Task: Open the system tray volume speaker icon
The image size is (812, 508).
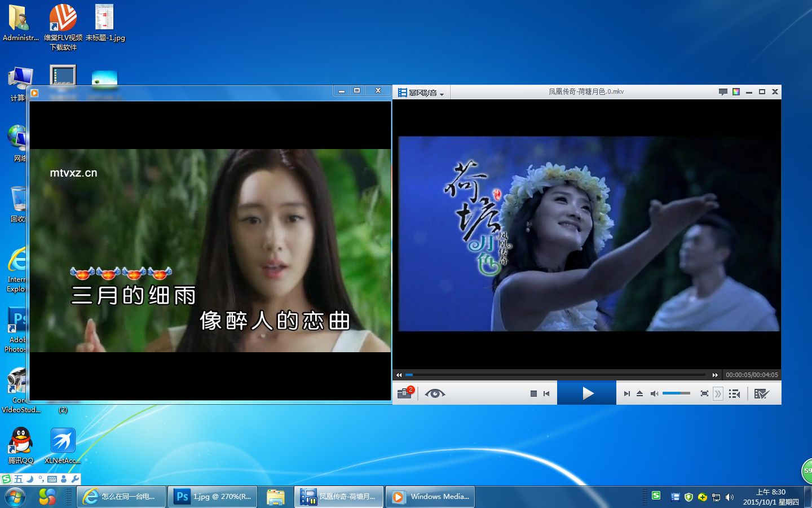Action: tap(730, 497)
